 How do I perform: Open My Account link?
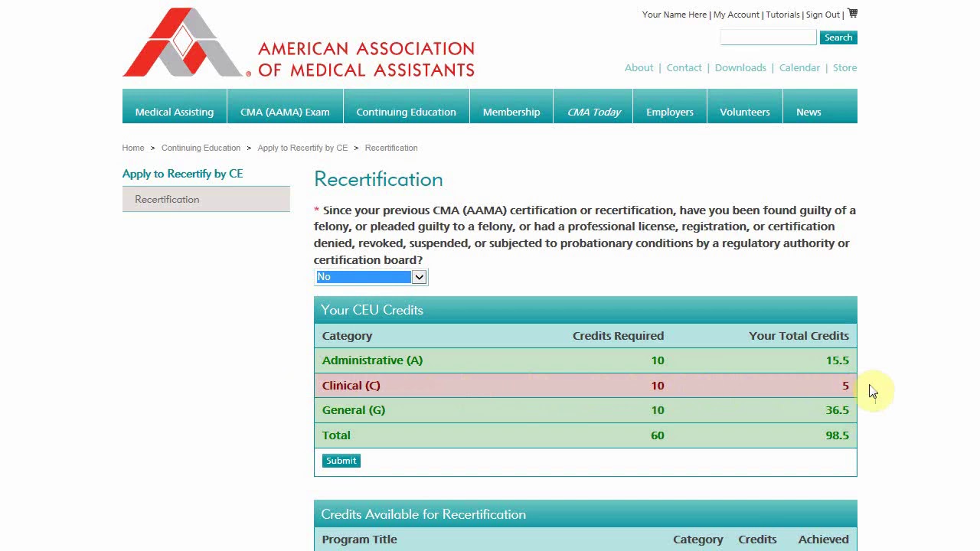737,15
